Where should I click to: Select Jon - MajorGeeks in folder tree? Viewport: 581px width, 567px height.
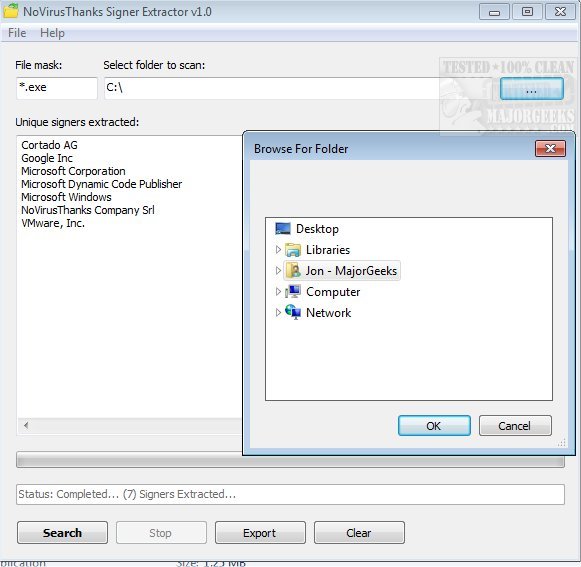click(x=351, y=271)
